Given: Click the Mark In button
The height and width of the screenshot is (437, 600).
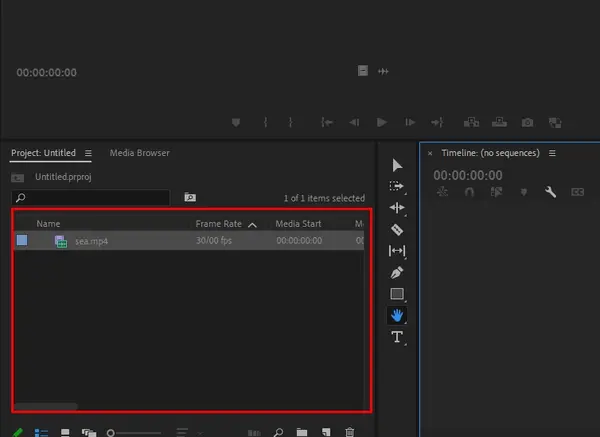Looking at the screenshot, I should pos(266,122).
